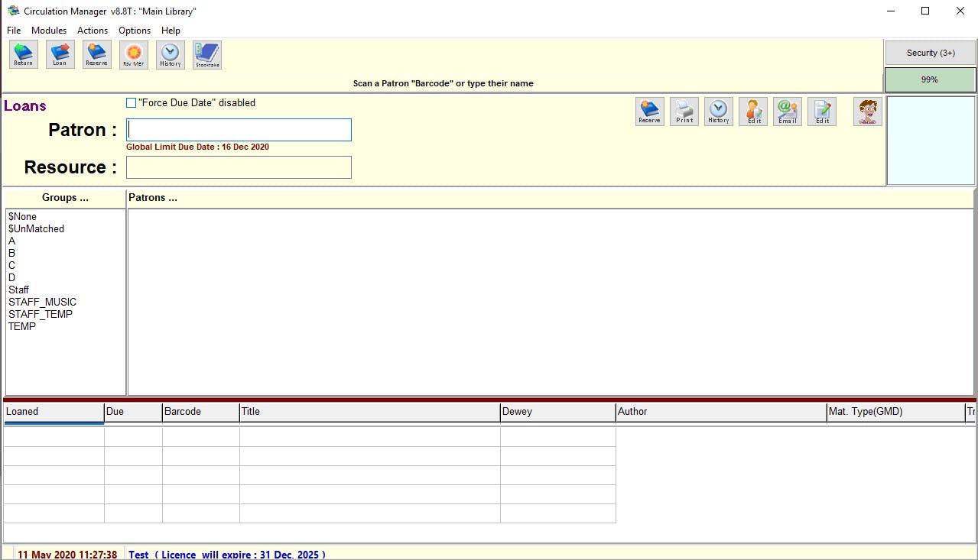
Task: Select group A in Groups list
Action: [11, 241]
